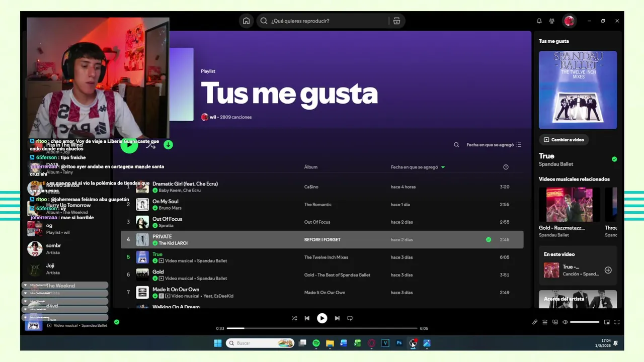This screenshot has width=644, height=362.
Task: Open the Windows Start menu
Action: [x=218, y=343]
